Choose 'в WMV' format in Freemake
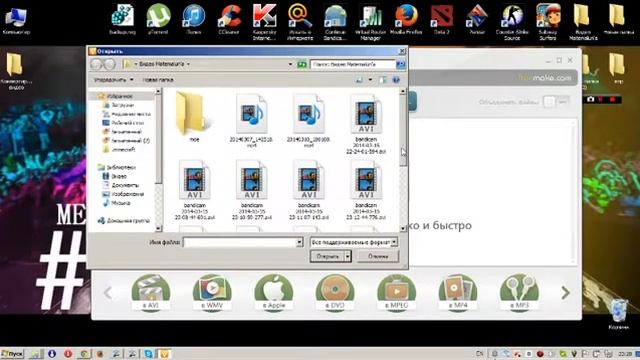Viewport: 640px width, 360px height. [212, 293]
